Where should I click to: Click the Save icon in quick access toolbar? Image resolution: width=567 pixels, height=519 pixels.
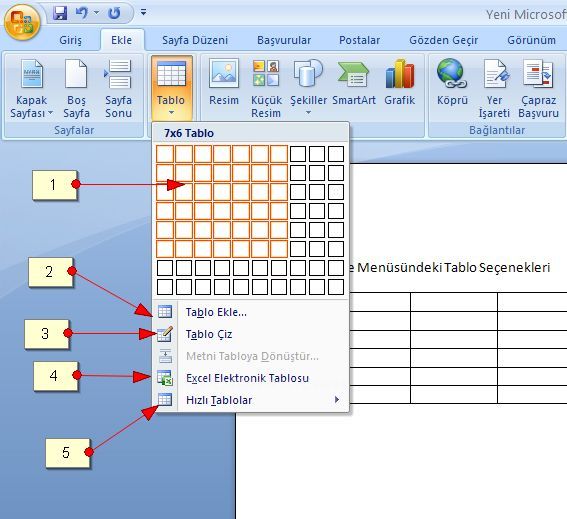click(x=60, y=13)
